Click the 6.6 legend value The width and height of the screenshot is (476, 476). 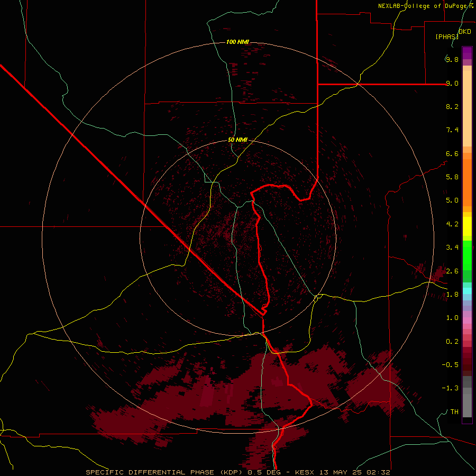click(452, 153)
